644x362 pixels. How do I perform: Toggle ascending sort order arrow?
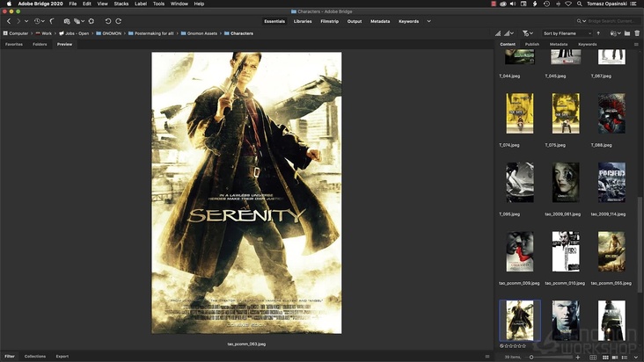597,33
